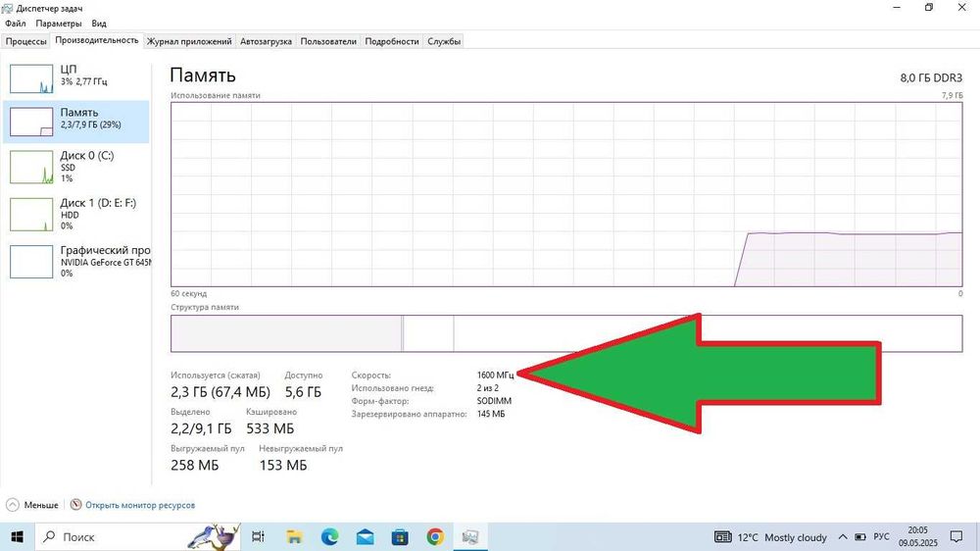Screen dimensions: 980x551
Task: Click the Структура памяти composition bar
Action: pyautogui.click(x=566, y=333)
